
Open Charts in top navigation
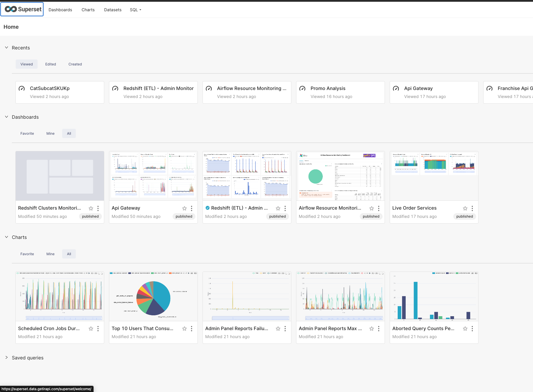(88, 10)
